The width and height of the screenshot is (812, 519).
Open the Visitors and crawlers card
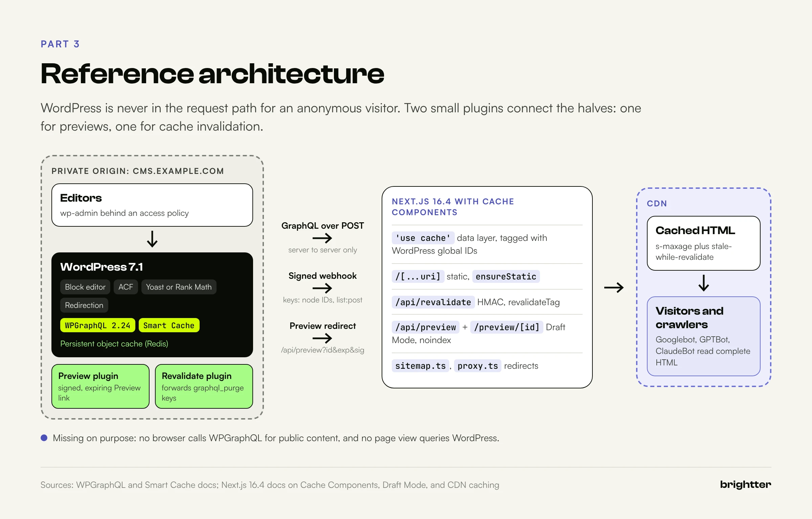pyautogui.click(x=704, y=336)
